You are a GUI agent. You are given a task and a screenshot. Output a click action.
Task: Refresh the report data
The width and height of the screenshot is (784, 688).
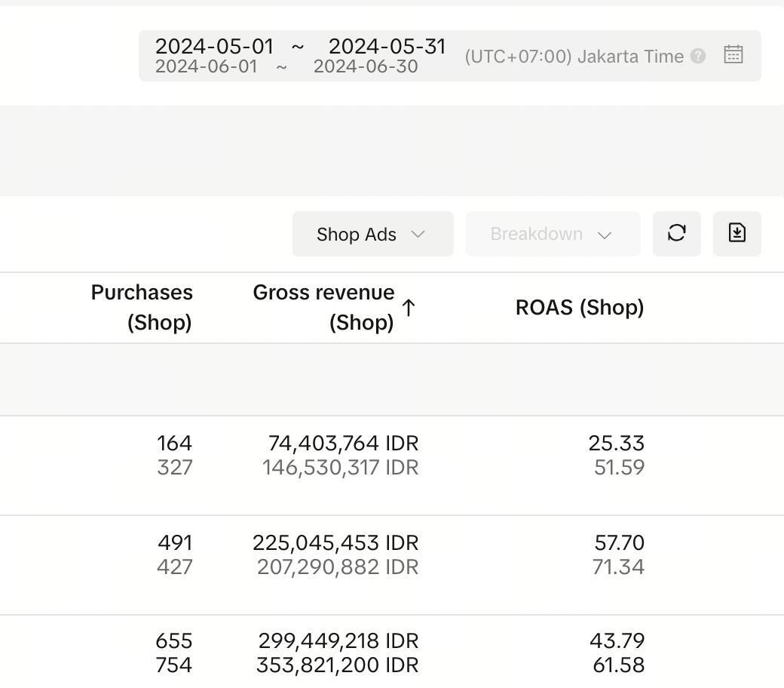(676, 234)
